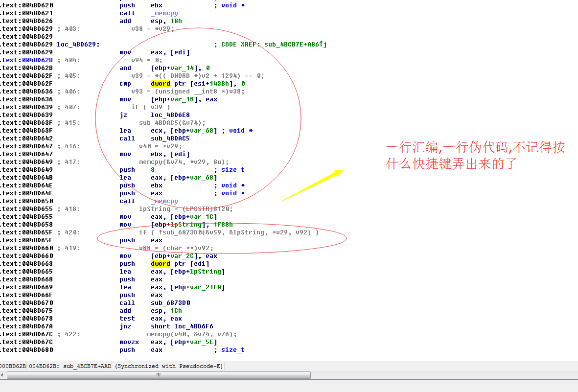578x392 pixels.
Task: Click 'push ebx' at address 004BD620
Action: pos(141,5)
